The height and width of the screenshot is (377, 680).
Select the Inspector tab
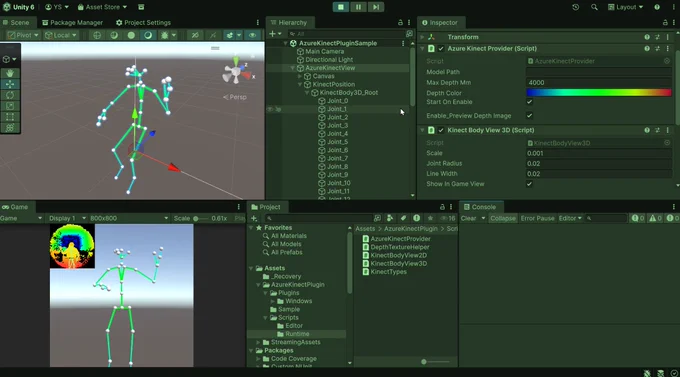pos(440,23)
